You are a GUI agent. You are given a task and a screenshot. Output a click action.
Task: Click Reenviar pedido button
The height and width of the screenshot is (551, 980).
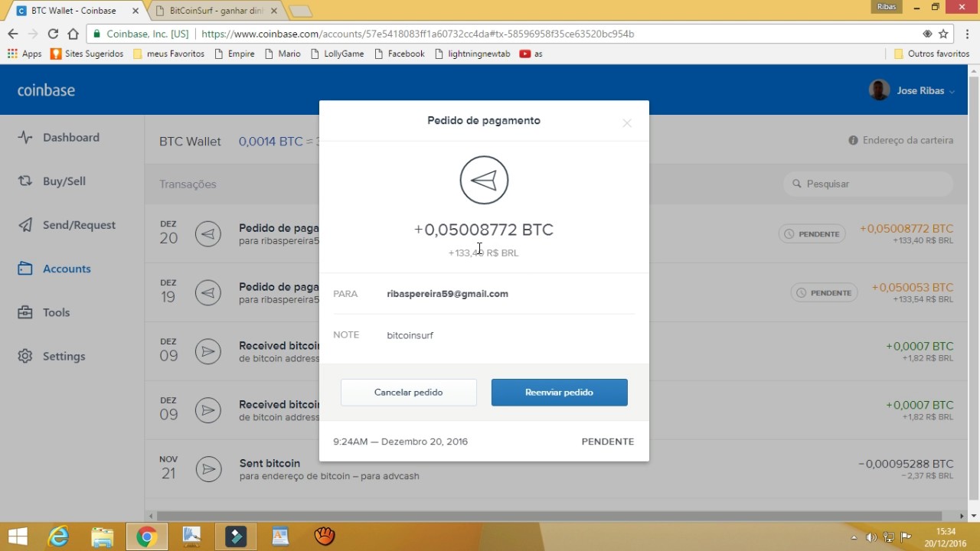coord(560,392)
